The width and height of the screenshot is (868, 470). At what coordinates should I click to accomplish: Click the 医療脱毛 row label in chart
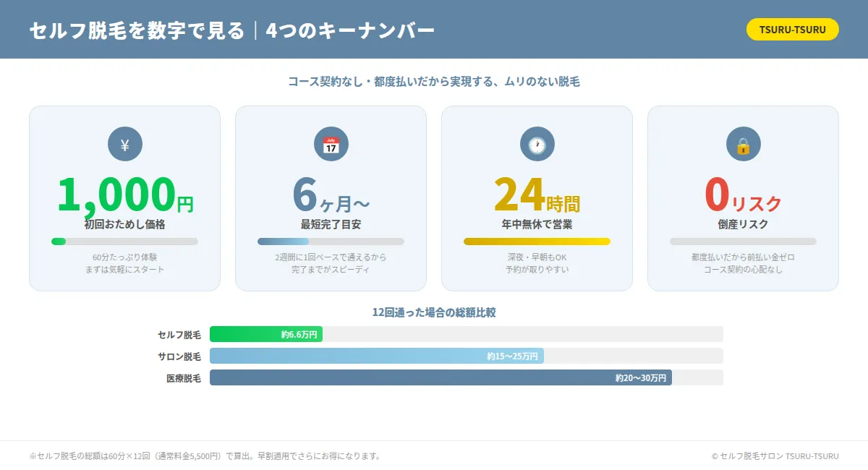tap(184, 378)
